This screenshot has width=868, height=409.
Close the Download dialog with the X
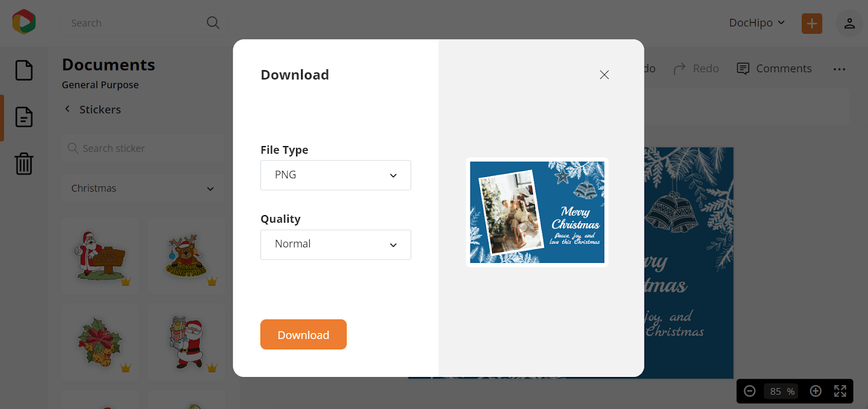pos(604,75)
